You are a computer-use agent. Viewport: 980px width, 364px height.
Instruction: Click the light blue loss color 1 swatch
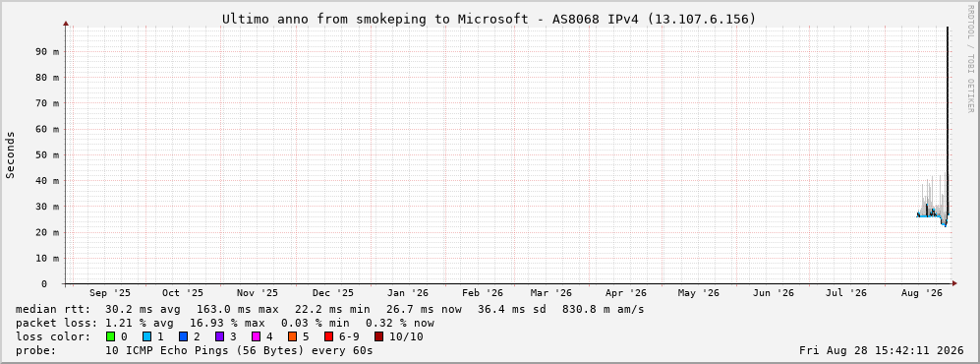[146, 337]
